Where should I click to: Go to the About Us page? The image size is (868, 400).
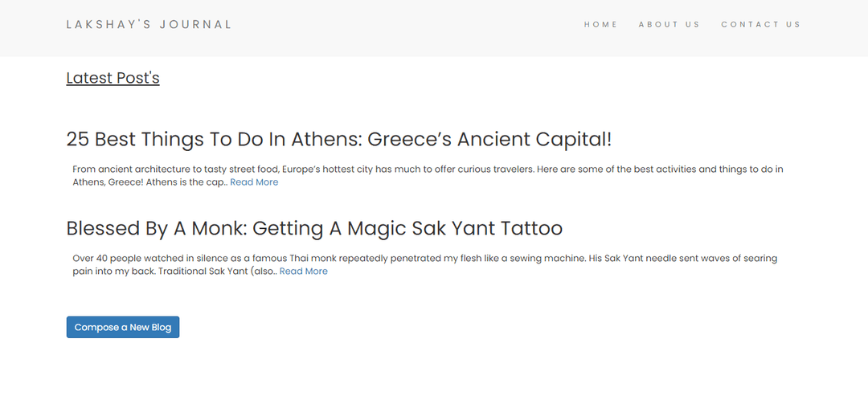click(x=669, y=24)
